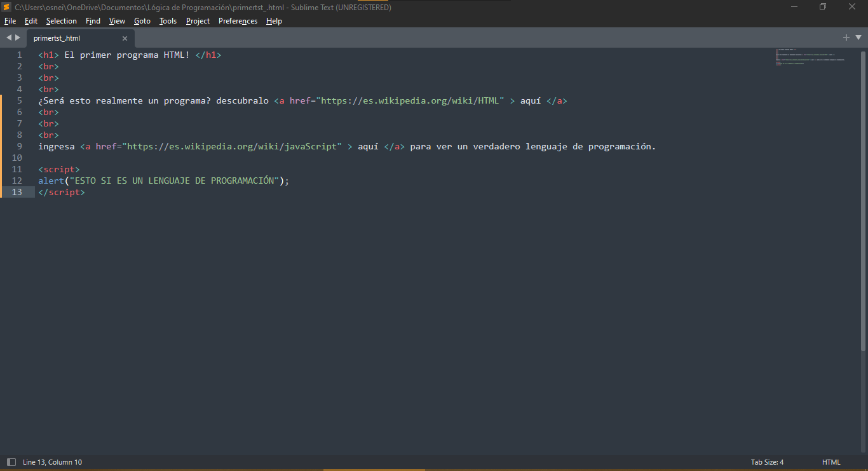Click 'lenguaje de programación.' text on line 9

[x=590, y=146]
